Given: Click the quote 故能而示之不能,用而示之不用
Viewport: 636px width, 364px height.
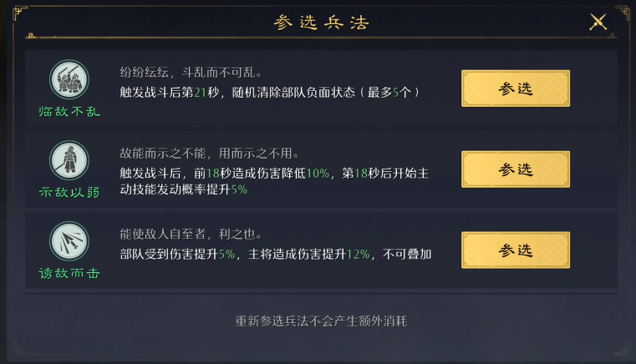Looking at the screenshot, I should tap(209, 154).
